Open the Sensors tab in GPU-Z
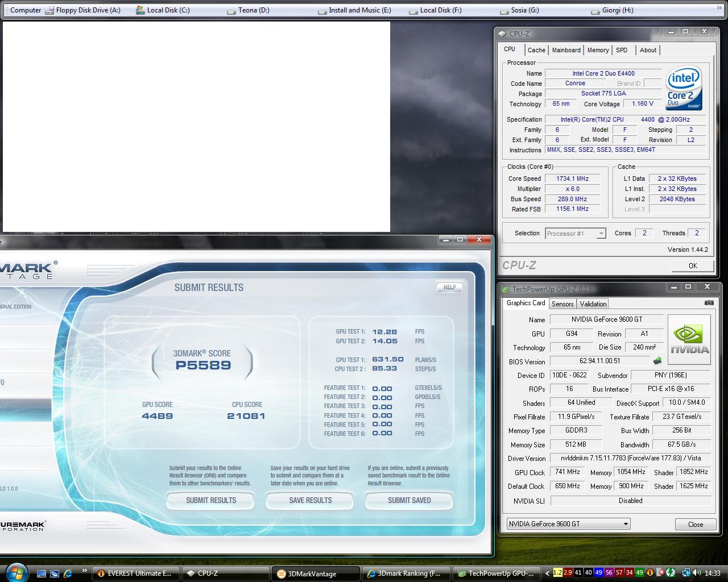Image resolution: width=728 pixels, height=582 pixels. coord(562,304)
